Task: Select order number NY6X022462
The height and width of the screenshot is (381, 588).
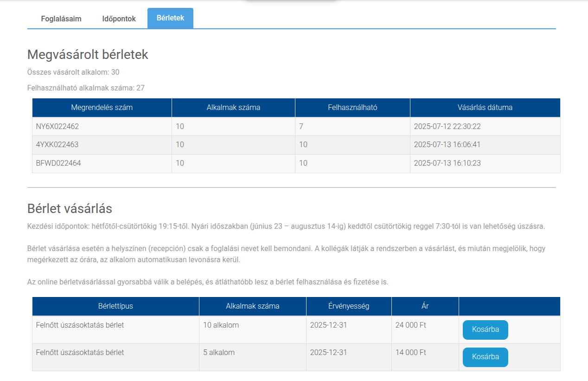Action: [x=54, y=126]
